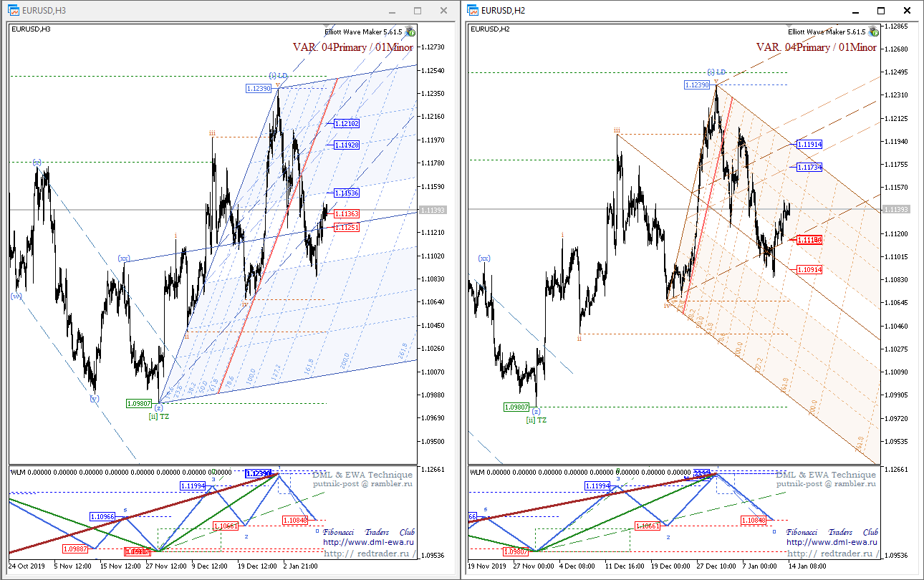This screenshot has height=580, width=924.
Task: Click the 1.09807 green price label on H2 chart
Action: coord(517,407)
